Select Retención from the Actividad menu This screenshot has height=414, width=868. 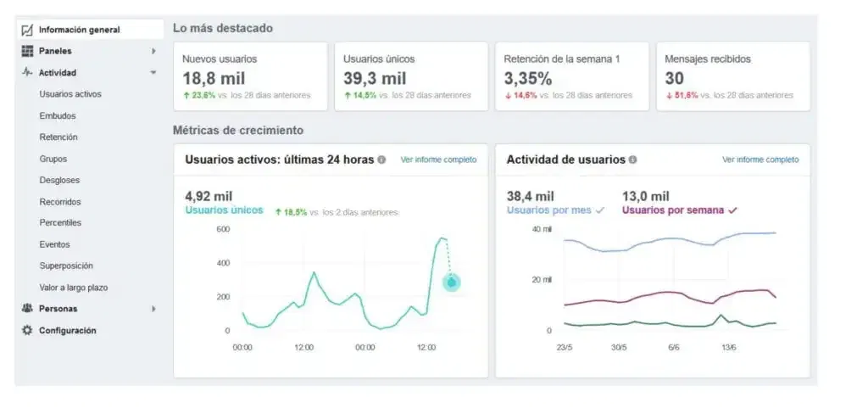tap(58, 137)
